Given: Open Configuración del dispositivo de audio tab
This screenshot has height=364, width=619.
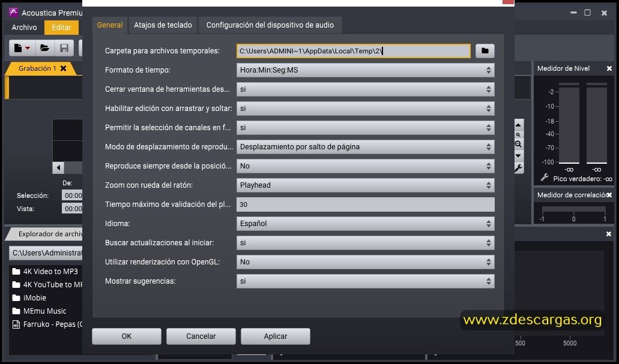Looking at the screenshot, I should click(x=270, y=25).
